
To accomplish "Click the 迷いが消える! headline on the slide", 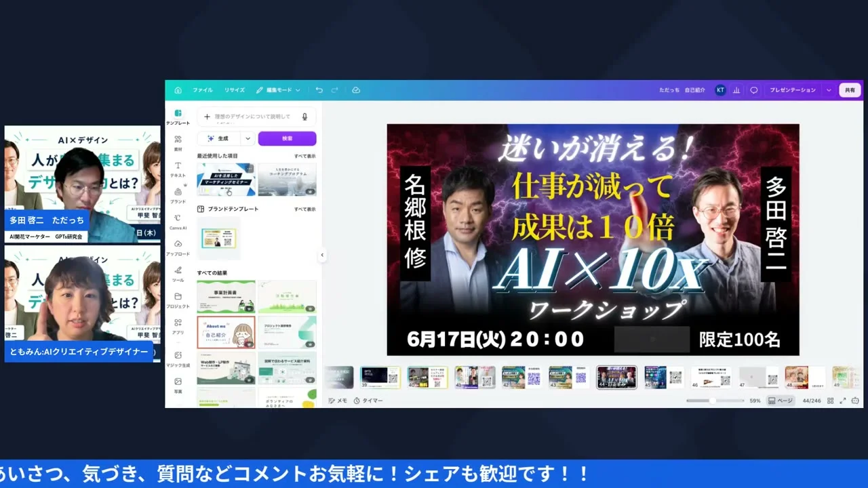I will coord(595,149).
